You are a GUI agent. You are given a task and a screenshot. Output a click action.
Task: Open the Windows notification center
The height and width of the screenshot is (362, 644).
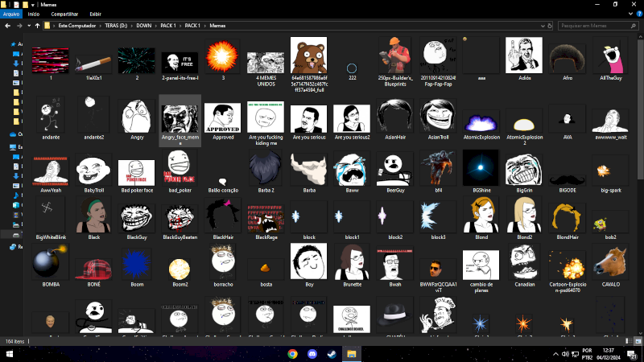click(632, 354)
